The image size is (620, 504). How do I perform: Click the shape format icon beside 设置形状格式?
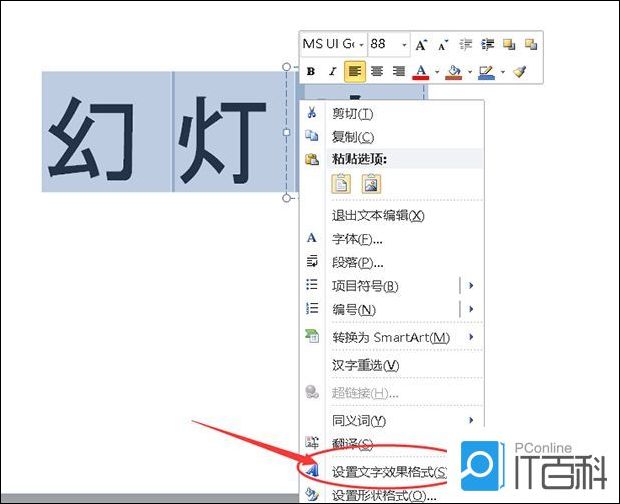pyautogui.click(x=312, y=495)
